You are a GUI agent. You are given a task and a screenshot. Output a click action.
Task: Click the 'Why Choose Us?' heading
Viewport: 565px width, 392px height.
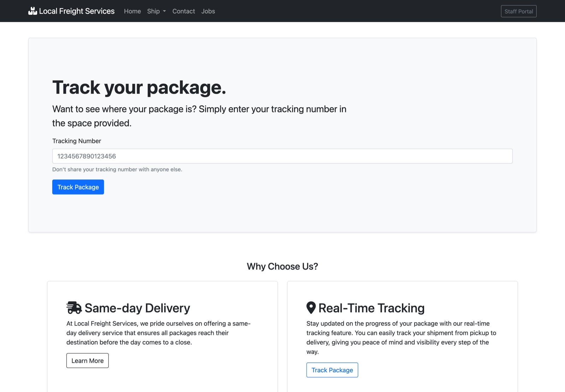[282, 266]
